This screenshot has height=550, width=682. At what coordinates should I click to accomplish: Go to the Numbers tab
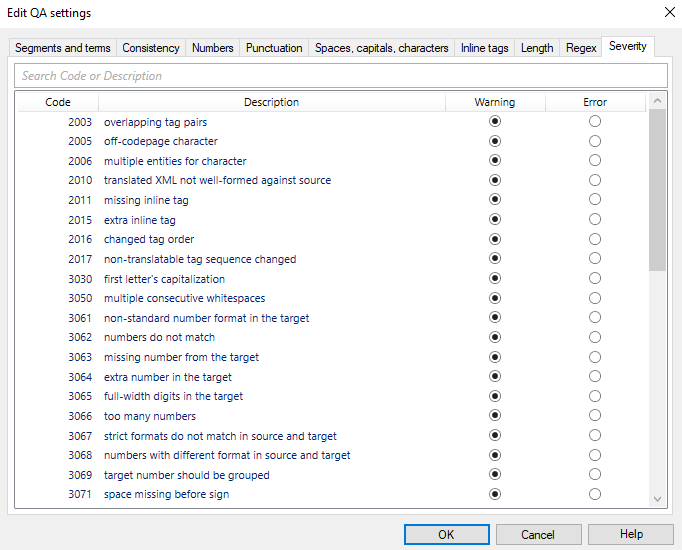[x=213, y=48]
